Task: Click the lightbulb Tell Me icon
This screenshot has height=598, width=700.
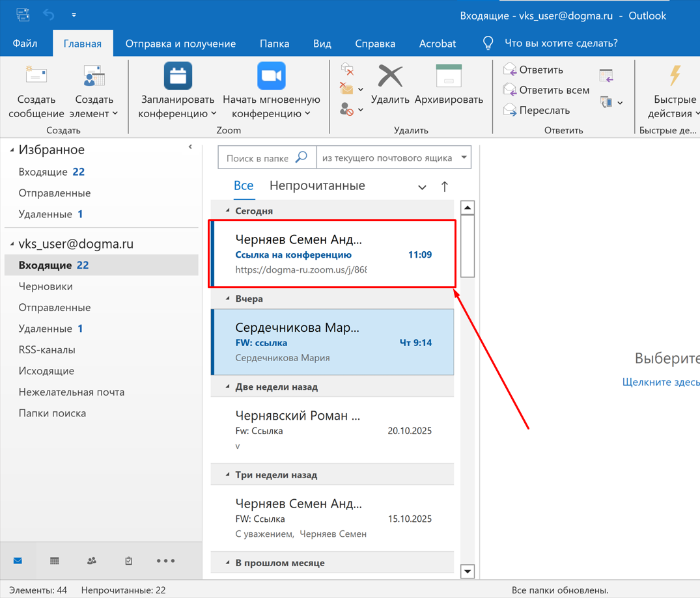Action: (488, 44)
